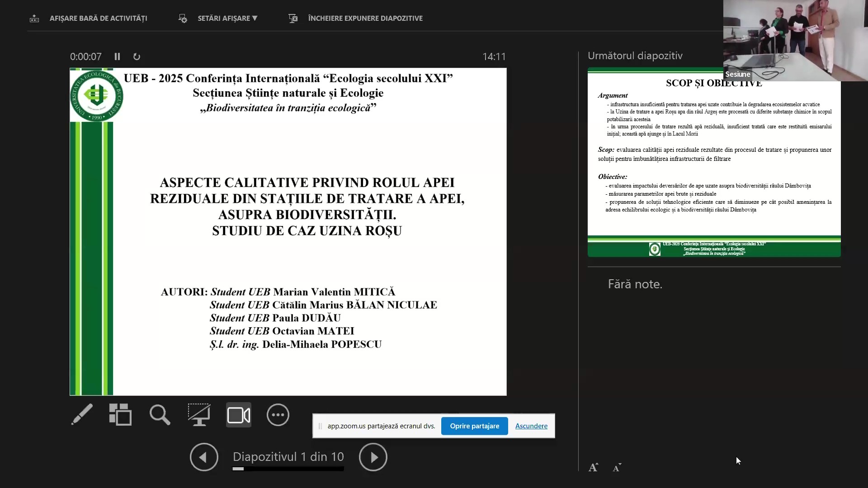The width and height of the screenshot is (868, 488).
Task: Click Afișare bară de activități
Action: 98,18
